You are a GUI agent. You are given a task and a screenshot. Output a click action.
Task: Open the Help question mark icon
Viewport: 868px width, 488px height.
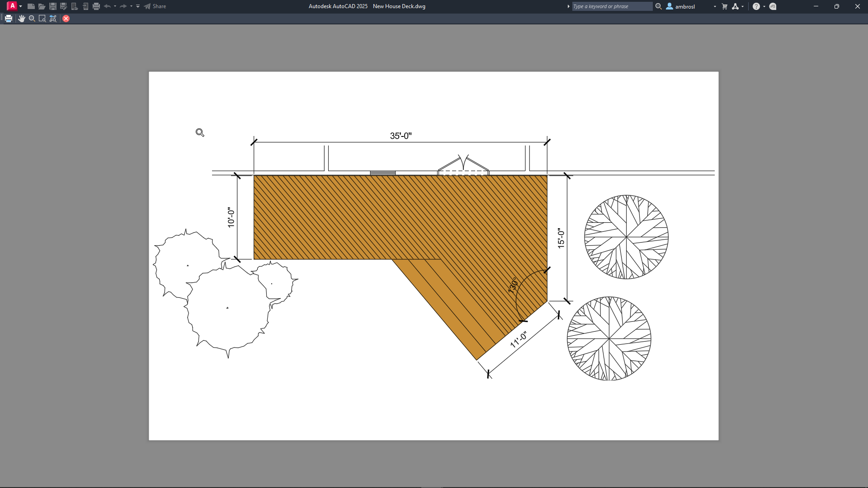pyautogui.click(x=756, y=6)
